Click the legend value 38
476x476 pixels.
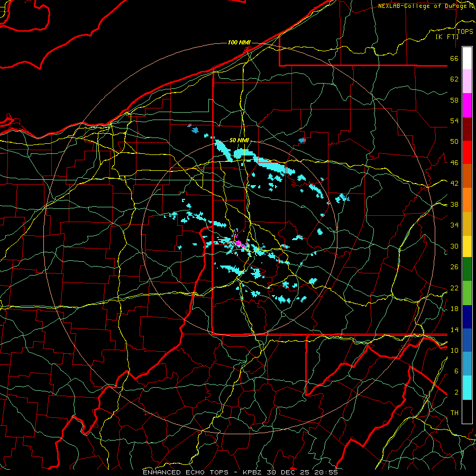click(454, 204)
